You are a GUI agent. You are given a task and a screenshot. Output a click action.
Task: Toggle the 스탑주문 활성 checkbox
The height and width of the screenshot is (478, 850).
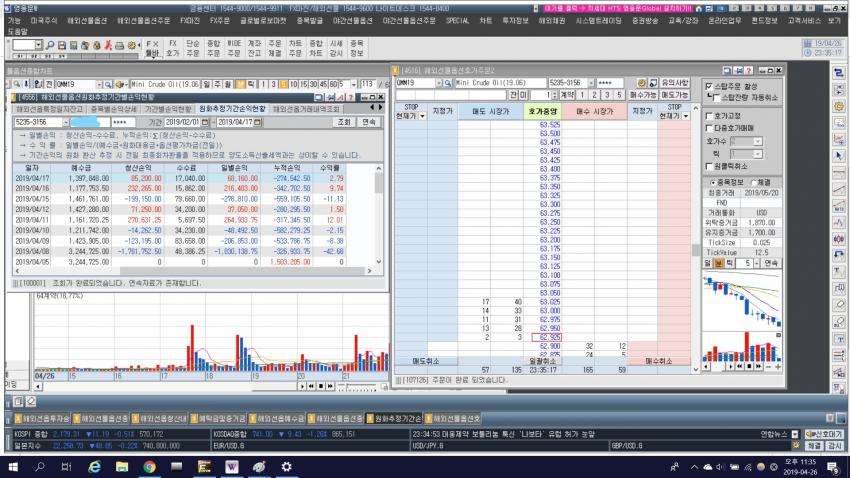(709, 87)
